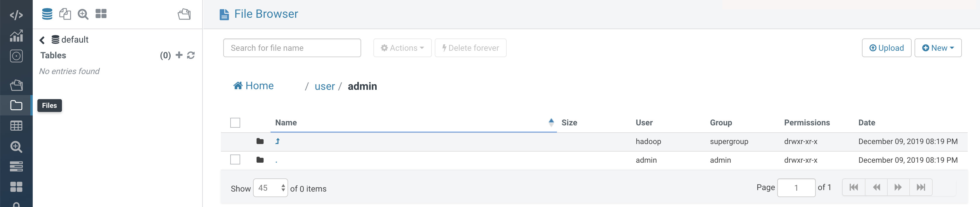
Task: Open the editor code icon in sidebar
Action: pos(16,15)
